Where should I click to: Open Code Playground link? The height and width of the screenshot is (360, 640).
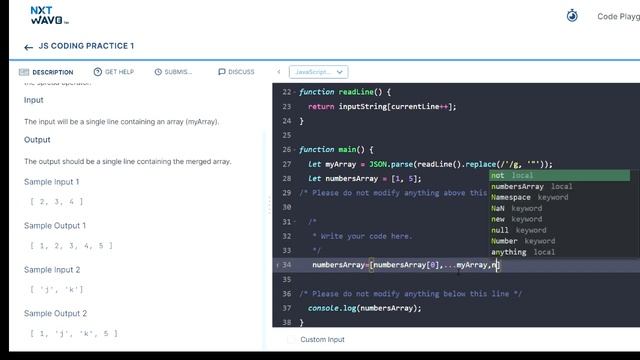618,17
